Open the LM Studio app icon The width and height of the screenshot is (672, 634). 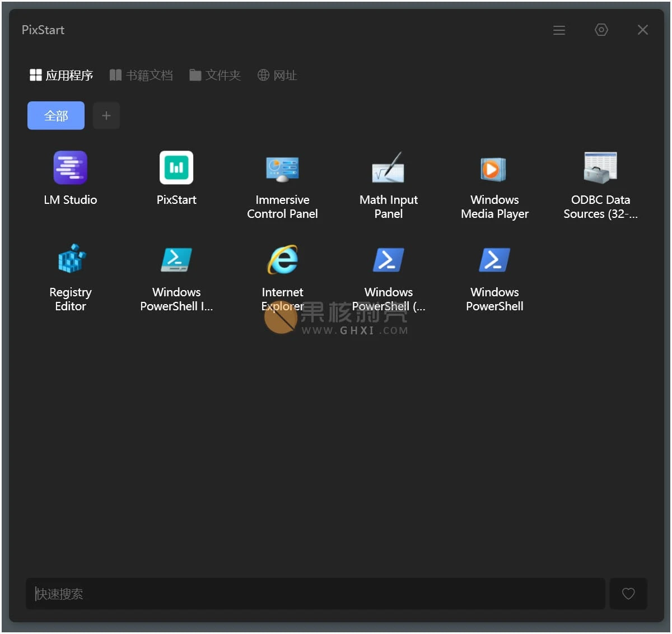(x=70, y=167)
